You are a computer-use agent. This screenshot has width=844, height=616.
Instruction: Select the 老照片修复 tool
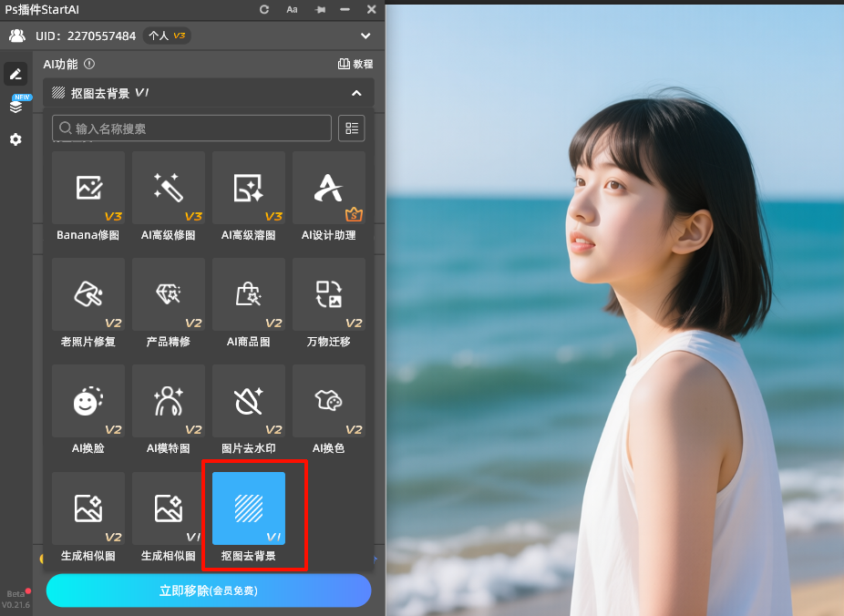[x=88, y=295]
